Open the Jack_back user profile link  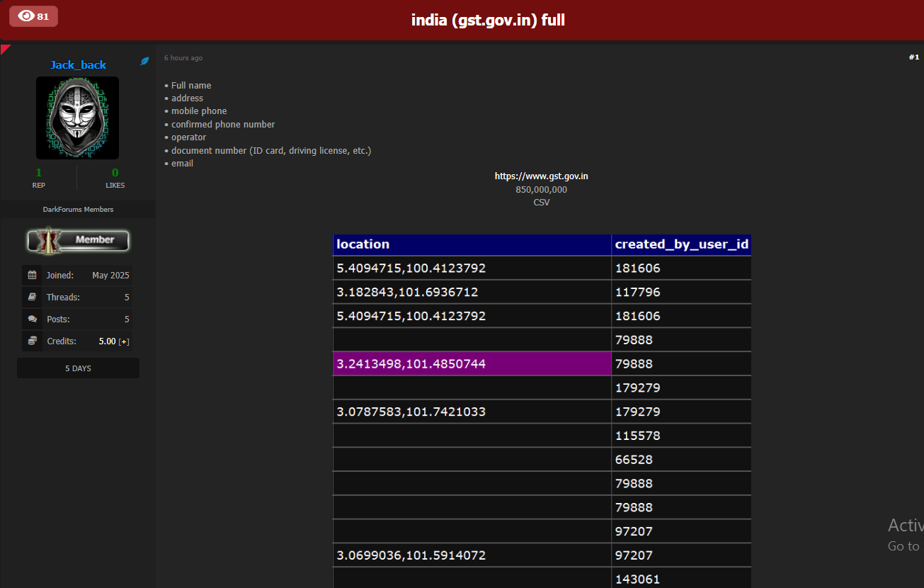(x=78, y=64)
